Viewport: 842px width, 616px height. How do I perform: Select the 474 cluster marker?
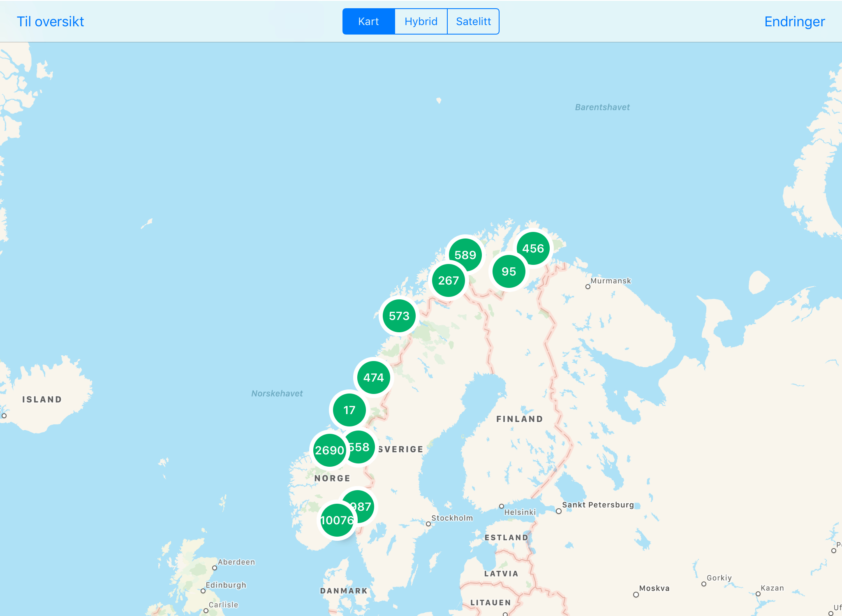(373, 377)
